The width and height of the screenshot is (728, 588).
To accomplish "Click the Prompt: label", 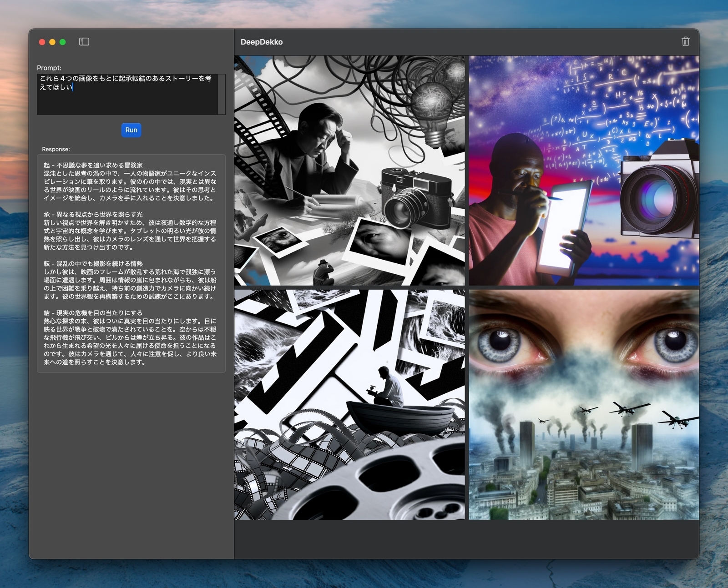I will point(48,67).
